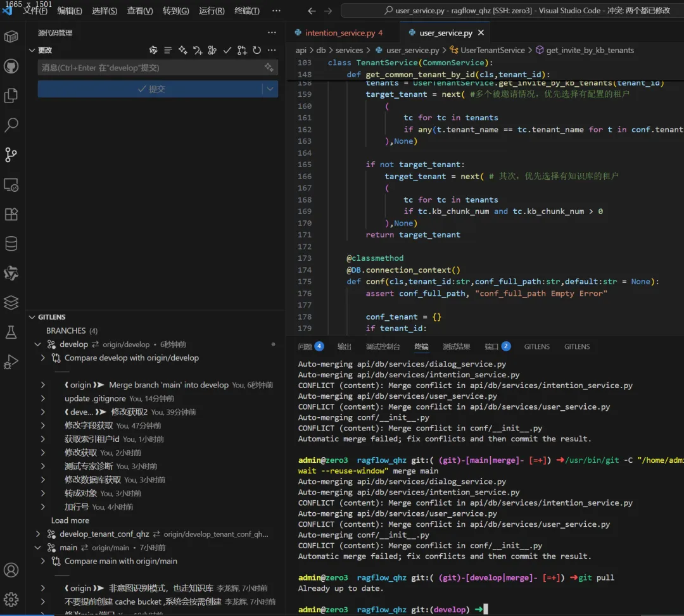This screenshot has height=616, width=684.
Task: Open the Run and Debug view
Action: [x=11, y=362]
